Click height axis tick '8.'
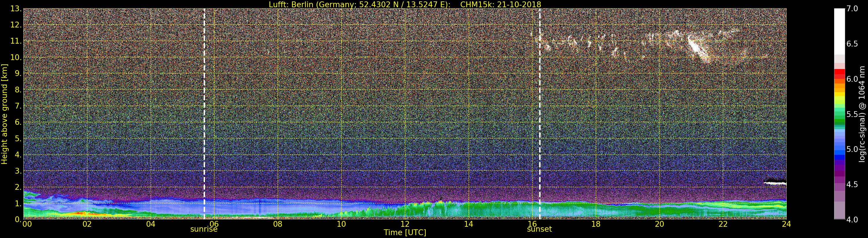The width and height of the screenshot is (868, 238). tap(18, 90)
